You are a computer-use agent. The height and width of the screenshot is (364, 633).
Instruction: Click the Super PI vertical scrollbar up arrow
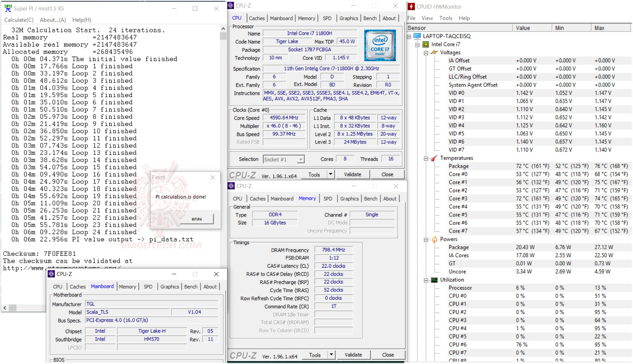(x=223, y=28)
